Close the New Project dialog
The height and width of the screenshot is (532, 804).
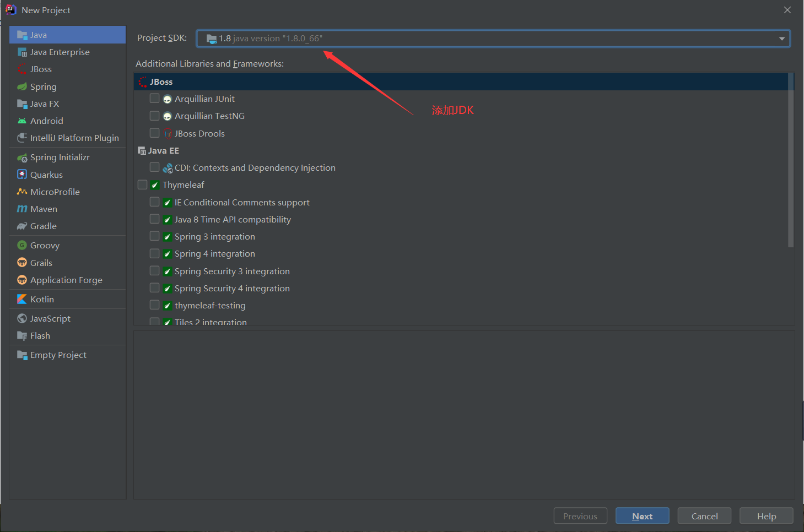click(787, 10)
